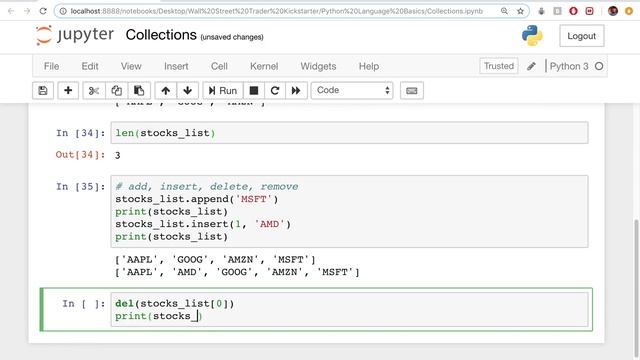Rename the notebook title Collections
The image size is (640, 360).
(161, 35)
